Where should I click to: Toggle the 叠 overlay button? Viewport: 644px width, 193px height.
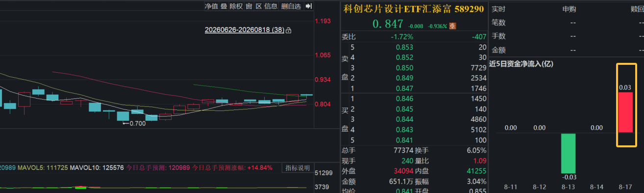point(223,6)
